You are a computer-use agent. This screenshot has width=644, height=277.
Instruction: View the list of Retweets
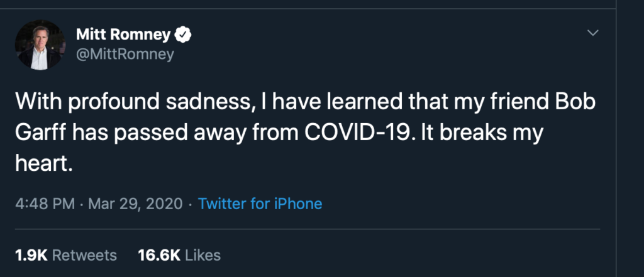(84, 254)
